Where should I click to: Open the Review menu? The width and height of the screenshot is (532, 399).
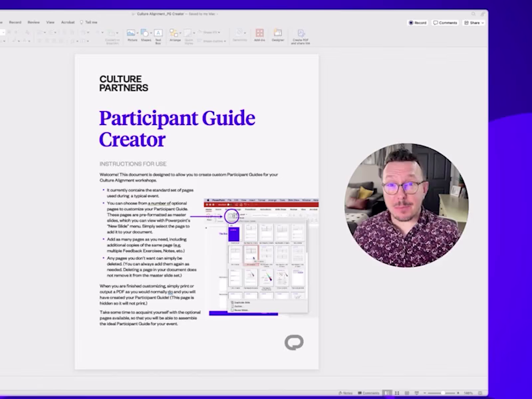33,22
